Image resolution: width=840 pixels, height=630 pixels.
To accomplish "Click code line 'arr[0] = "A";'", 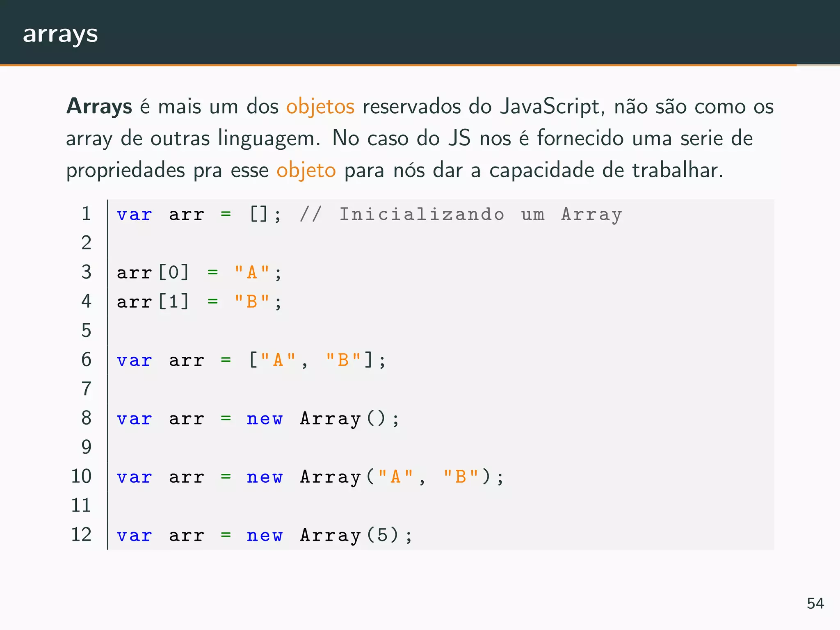I will click(199, 272).
